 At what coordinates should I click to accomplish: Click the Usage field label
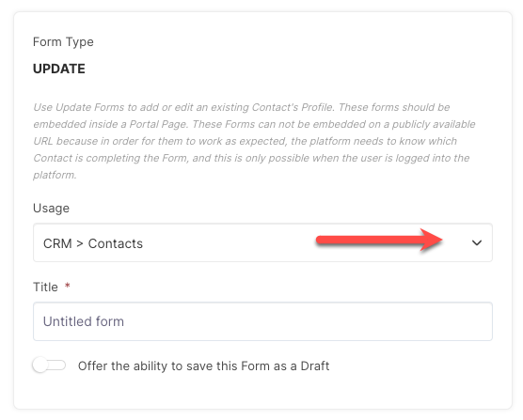[51, 208]
